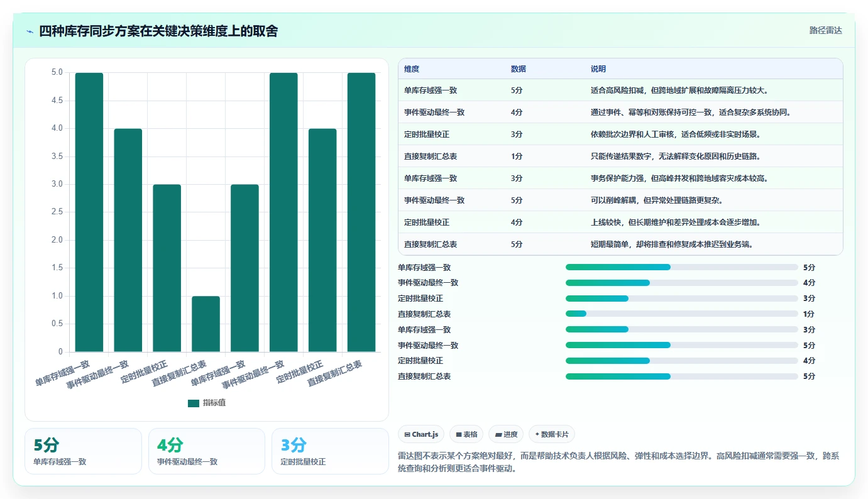Open the 4分 事件驱动最终一致 summary card
This screenshot has width=868, height=499.
tap(207, 451)
